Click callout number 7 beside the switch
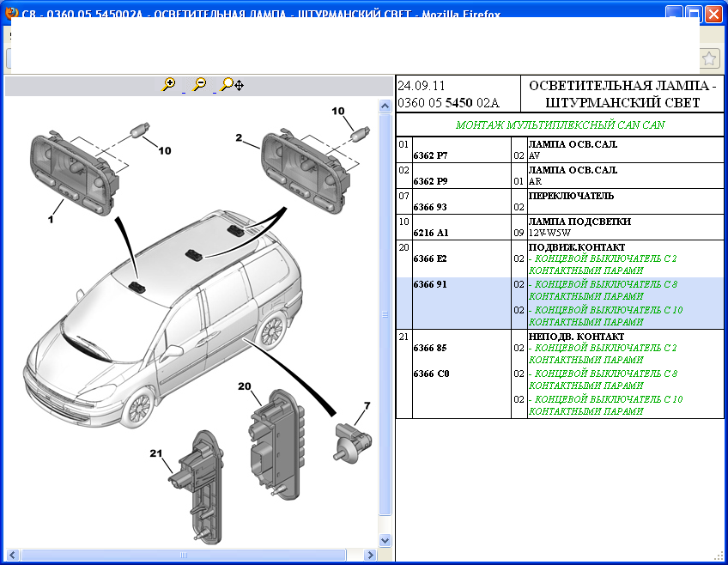The height and width of the screenshot is (565, 728). click(366, 405)
